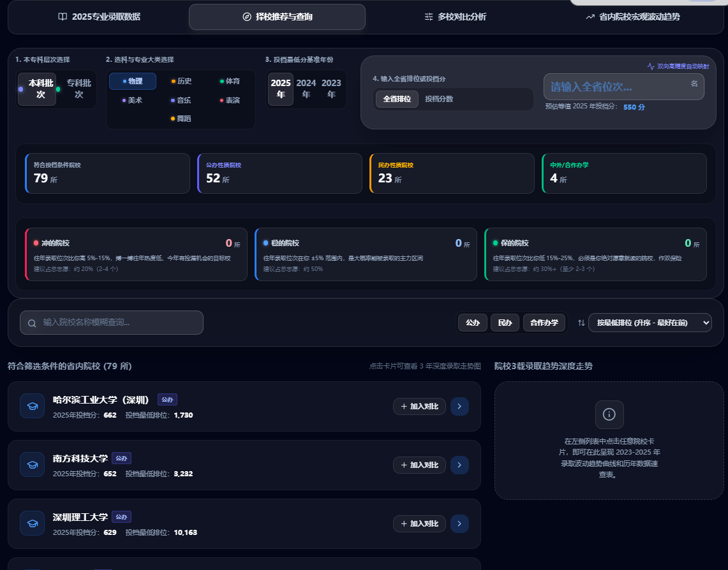Add 哈尔滨工业大学(深圳) to comparison
728x570 pixels.
pos(419,406)
